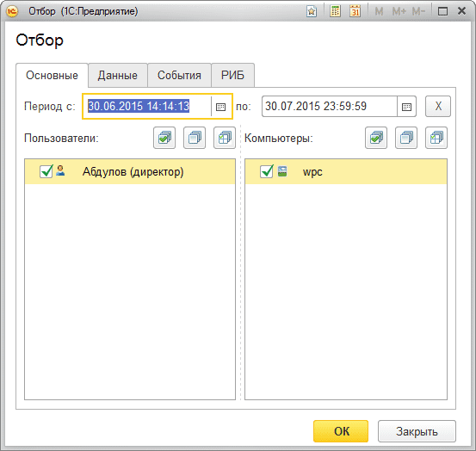
Task: Clear the period with X button
Action: click(438, 106)
